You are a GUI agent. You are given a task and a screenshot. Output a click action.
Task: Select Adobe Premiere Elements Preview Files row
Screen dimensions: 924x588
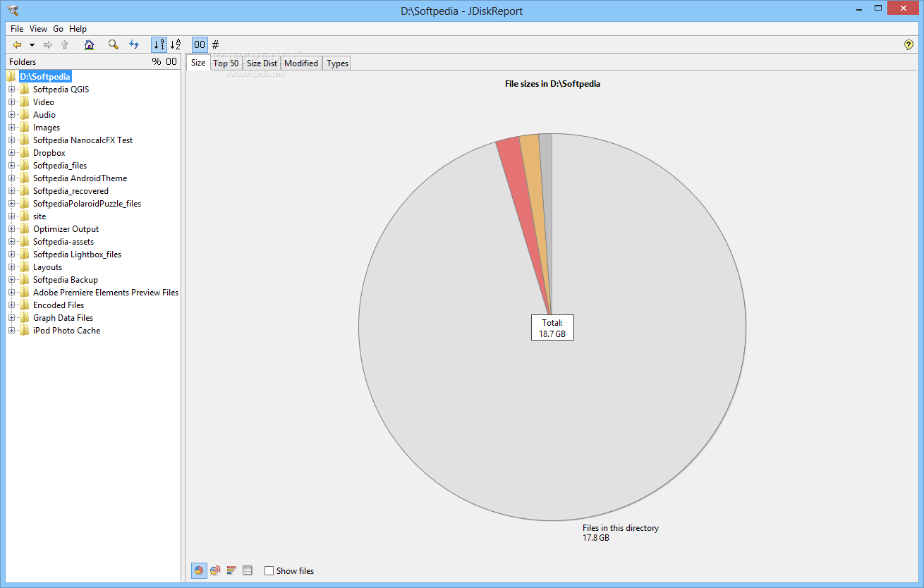106,293
